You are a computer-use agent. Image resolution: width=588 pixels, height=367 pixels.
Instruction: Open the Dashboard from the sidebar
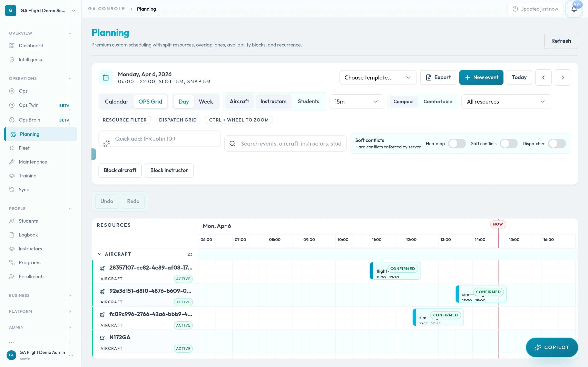31,46
